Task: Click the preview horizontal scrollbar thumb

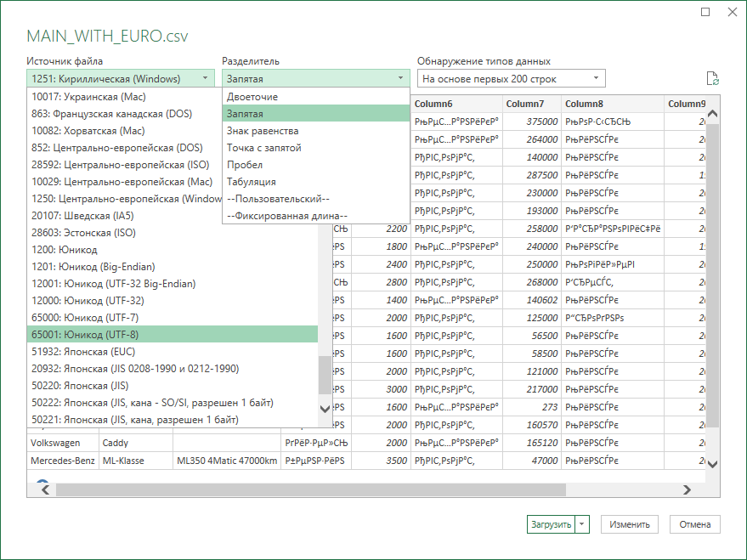Action: pos(311,489)
